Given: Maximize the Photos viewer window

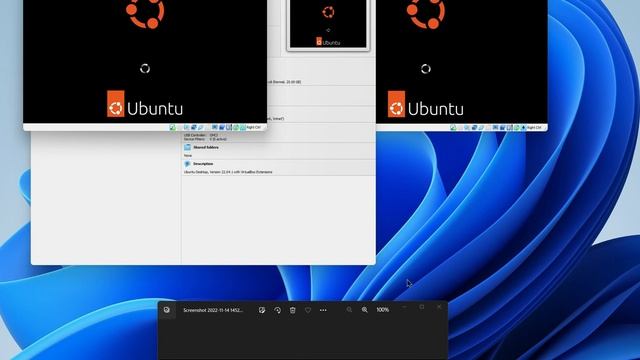Looking at the screenshot, I should (x=422, y=307).
